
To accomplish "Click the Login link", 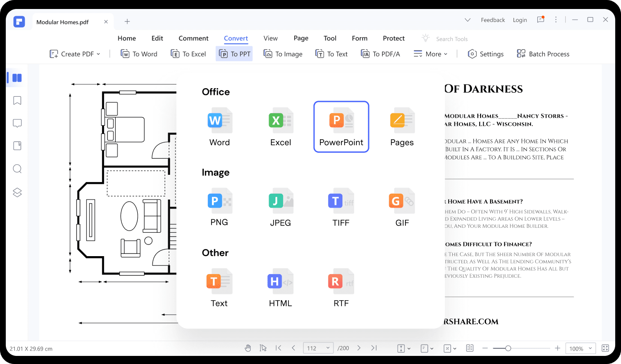I will pos(520,20).
